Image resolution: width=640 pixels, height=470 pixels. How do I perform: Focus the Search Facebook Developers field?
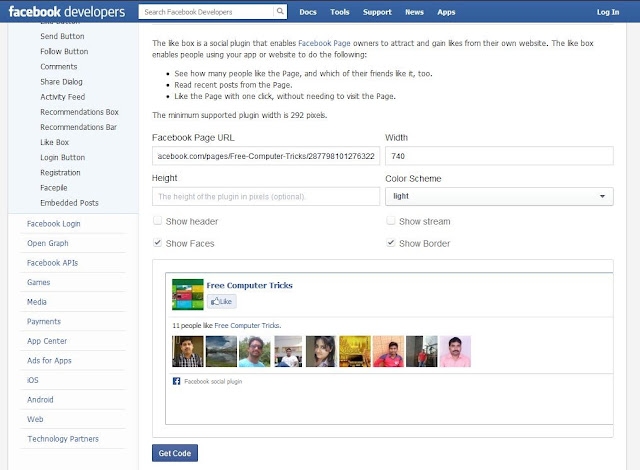[207, 12]
